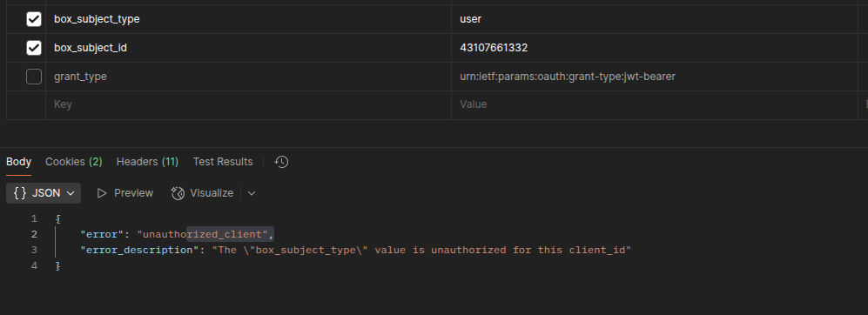Uncheck the box_subject_type parameter checkbox

click(x=34, y=19)
